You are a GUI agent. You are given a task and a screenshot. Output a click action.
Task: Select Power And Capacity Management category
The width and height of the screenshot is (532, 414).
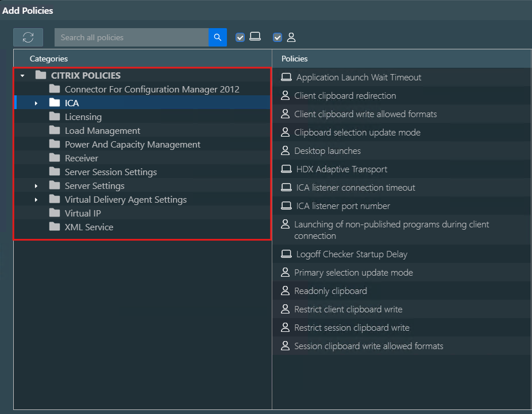point(132,144)
